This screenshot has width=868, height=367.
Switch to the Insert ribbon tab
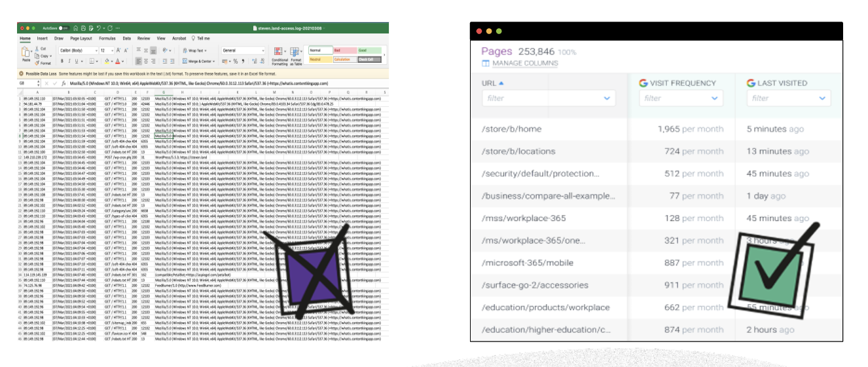pos(42,39)
